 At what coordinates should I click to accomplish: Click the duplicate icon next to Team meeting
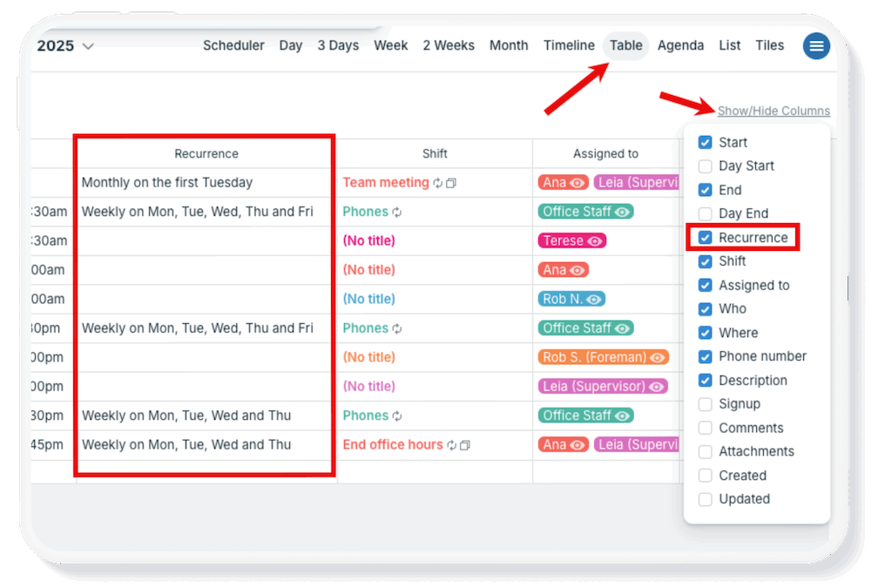click(x=451, y=181)
